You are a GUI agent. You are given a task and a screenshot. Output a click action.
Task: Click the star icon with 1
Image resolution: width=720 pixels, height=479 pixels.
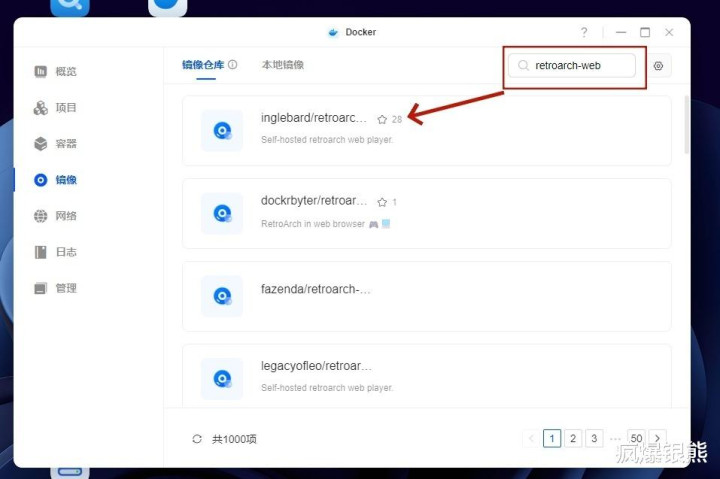click(382, 202)
